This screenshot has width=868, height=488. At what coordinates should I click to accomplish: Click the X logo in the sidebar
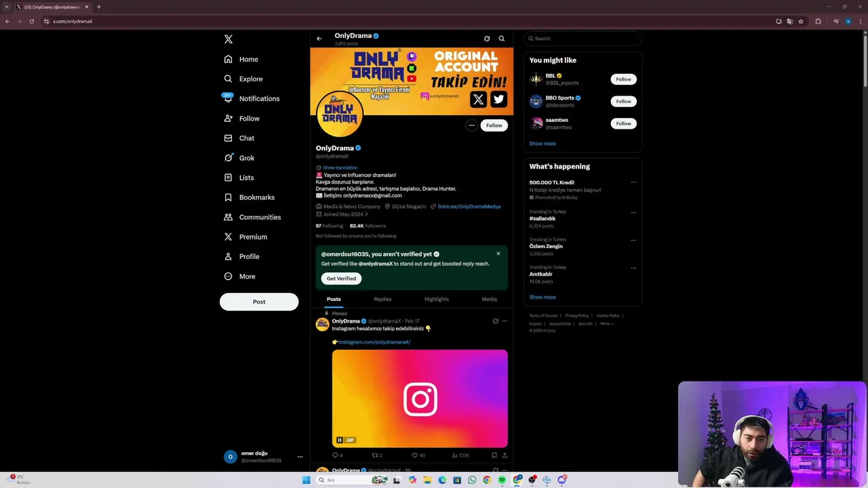pos(229,39)
